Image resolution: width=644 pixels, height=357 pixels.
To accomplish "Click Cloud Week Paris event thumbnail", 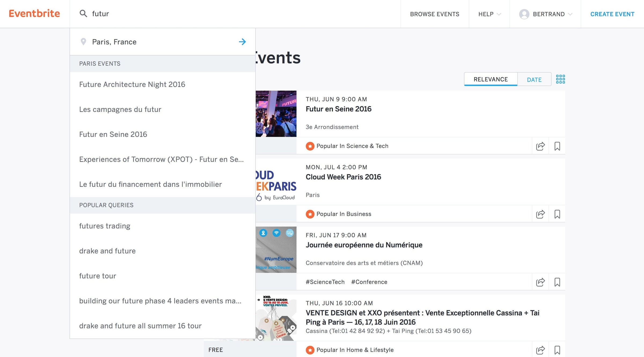I will (x=276, y=182).
